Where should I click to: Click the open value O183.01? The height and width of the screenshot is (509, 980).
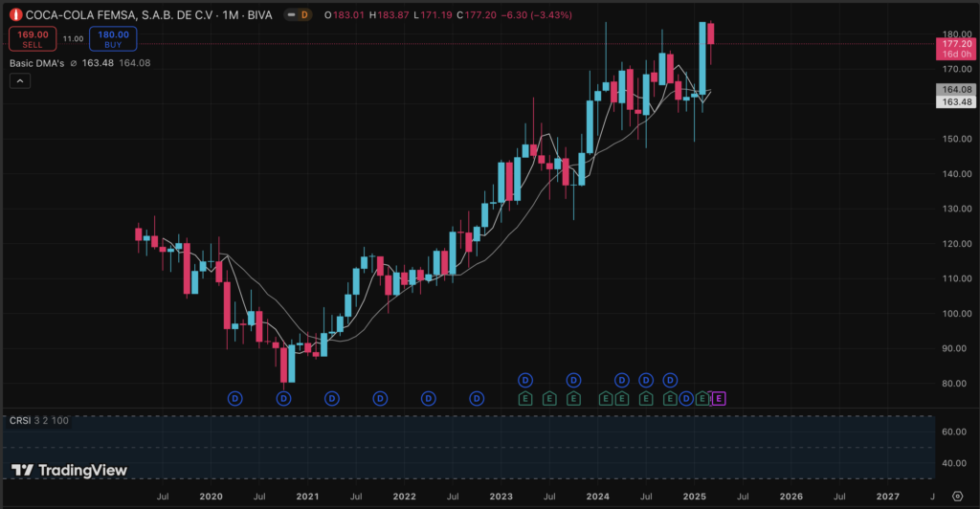pos(345,15)
